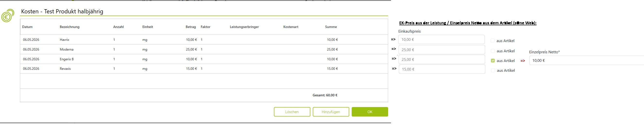Click the Löschen button
644x126 pixels.
pos(292,112)
